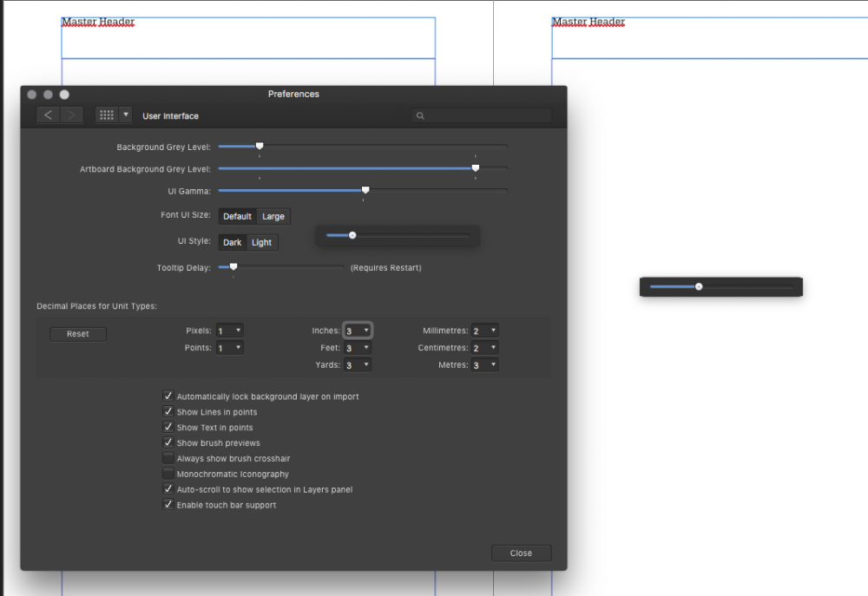Set Font UI Size to Large
Image resolution: width=868 pixels, height=596 pixels.
(273, 216)
